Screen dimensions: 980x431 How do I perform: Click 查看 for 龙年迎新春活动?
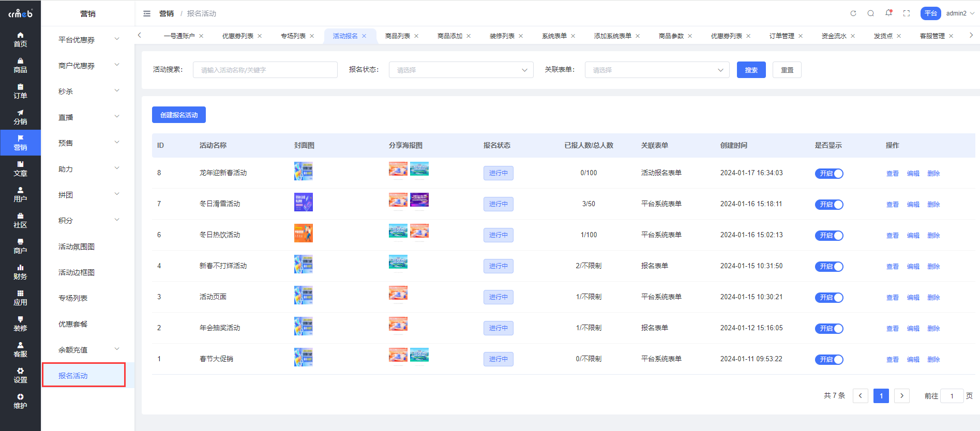(893, 174)
